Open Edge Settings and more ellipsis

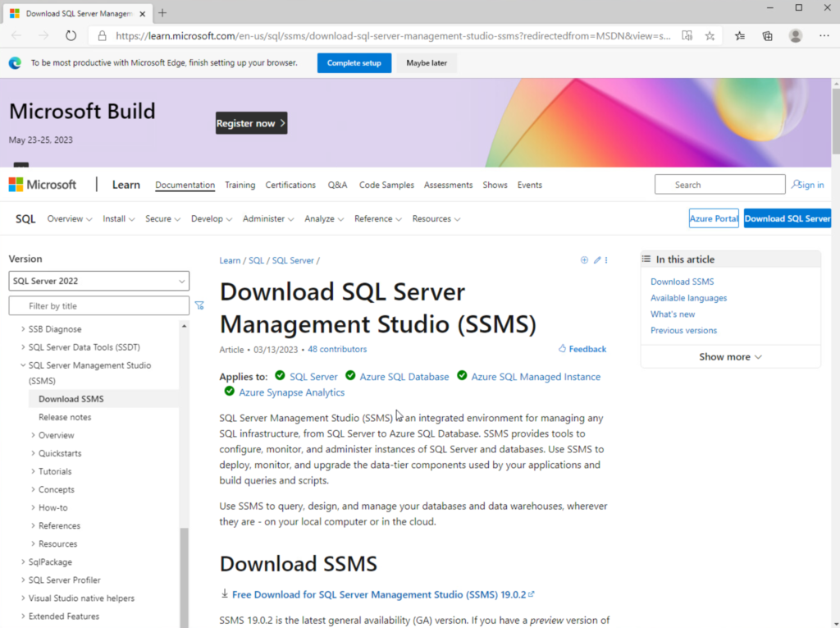pyautogui.click(x=824, y=35)
